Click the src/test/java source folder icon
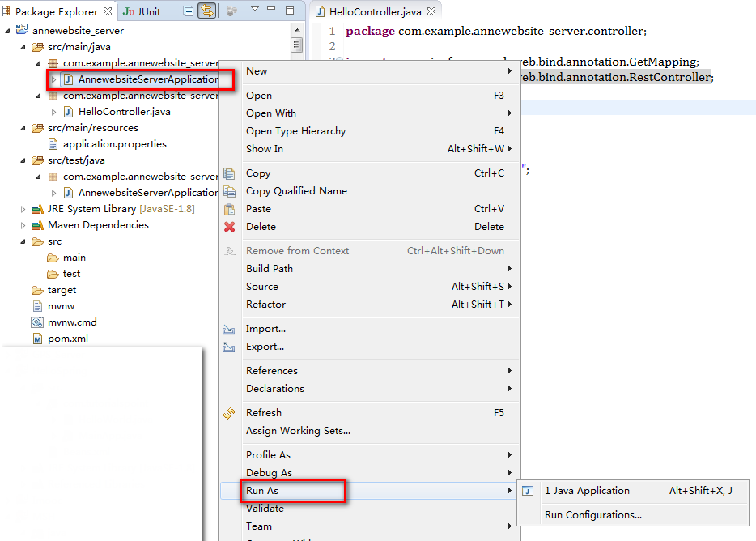 37,160
